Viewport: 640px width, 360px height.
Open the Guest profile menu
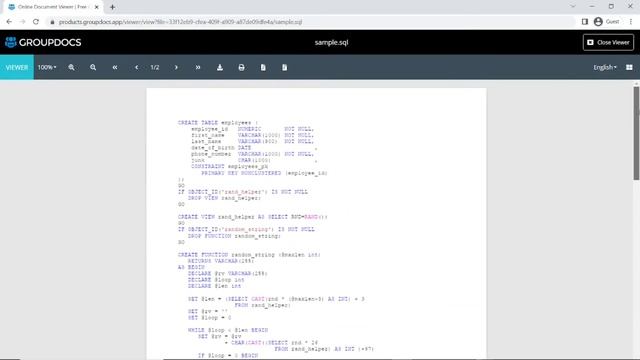(x=606, y=22)
